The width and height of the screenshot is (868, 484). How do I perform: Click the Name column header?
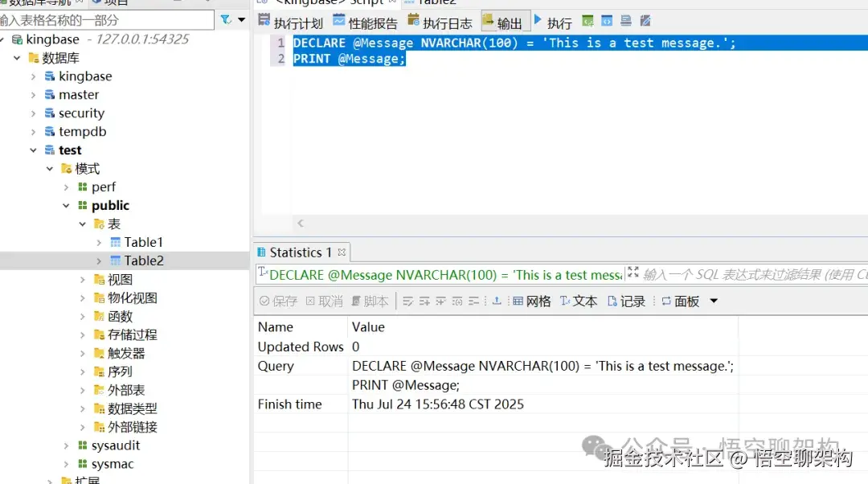(275, 326)
